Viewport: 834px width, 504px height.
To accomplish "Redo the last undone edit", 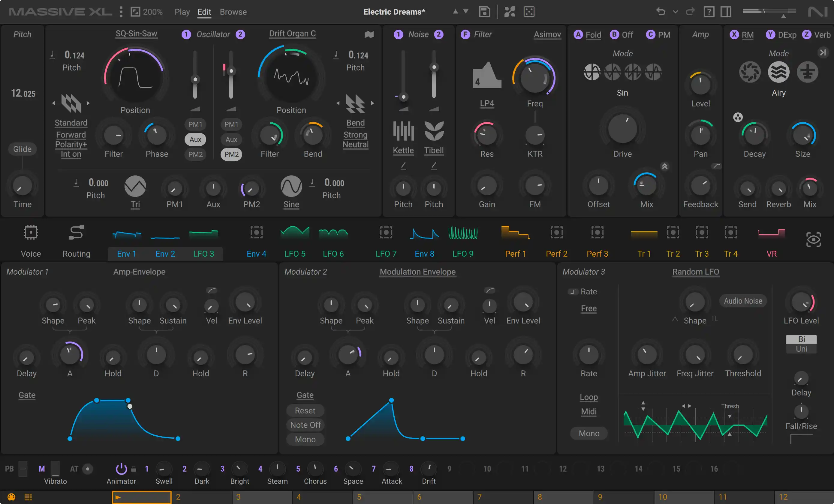I will pos(690,12).
